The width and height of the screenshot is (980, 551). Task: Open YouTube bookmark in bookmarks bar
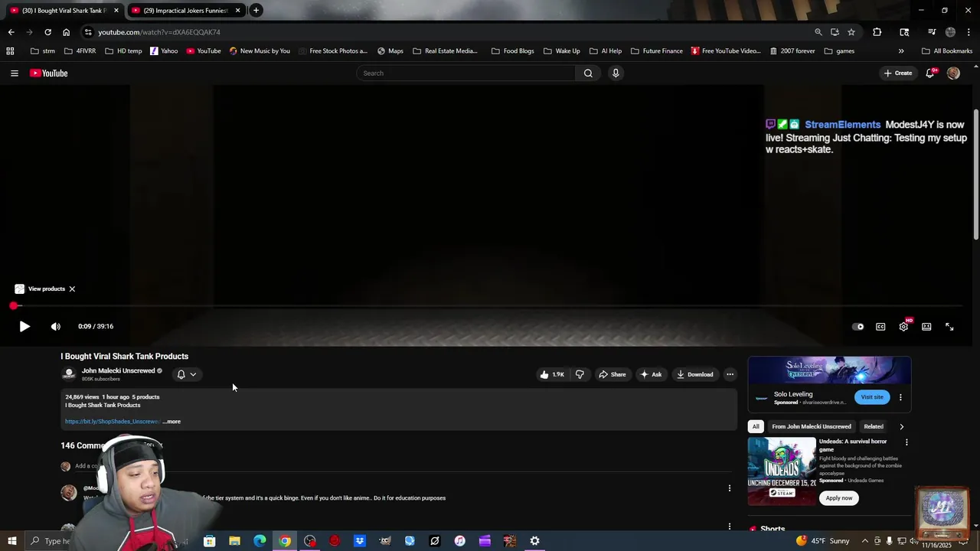(x=204, y=51)
